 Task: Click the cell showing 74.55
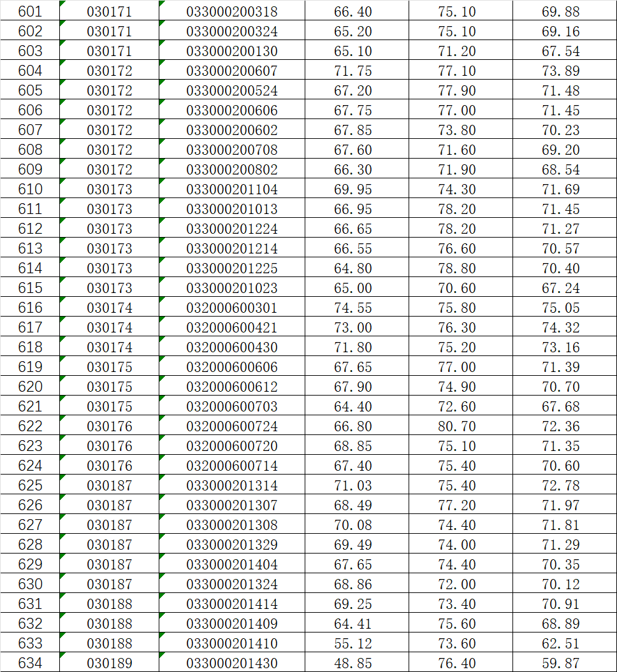pyautogui.click(x=352, y=308)
